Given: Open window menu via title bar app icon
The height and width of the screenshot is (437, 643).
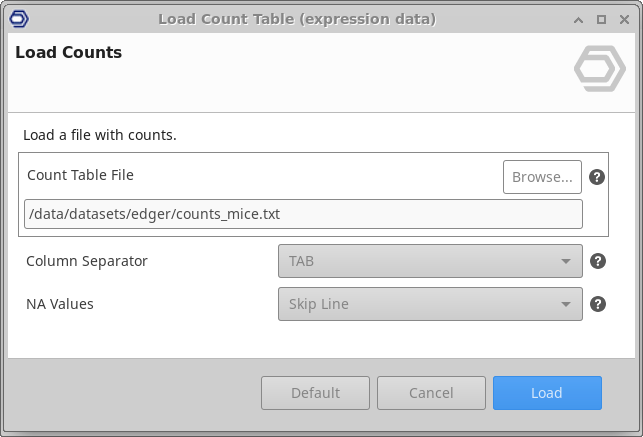Looking at the screenshot, I should [x=17, y=19].
